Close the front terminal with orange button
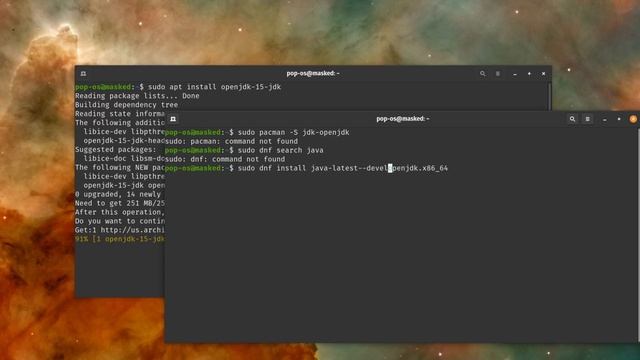 pyautogui.click(x=633, y=119)
